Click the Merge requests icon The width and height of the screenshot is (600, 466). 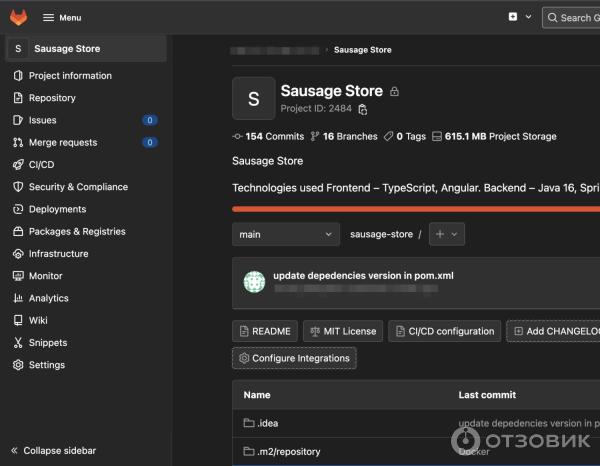click(x=18, y=142)
